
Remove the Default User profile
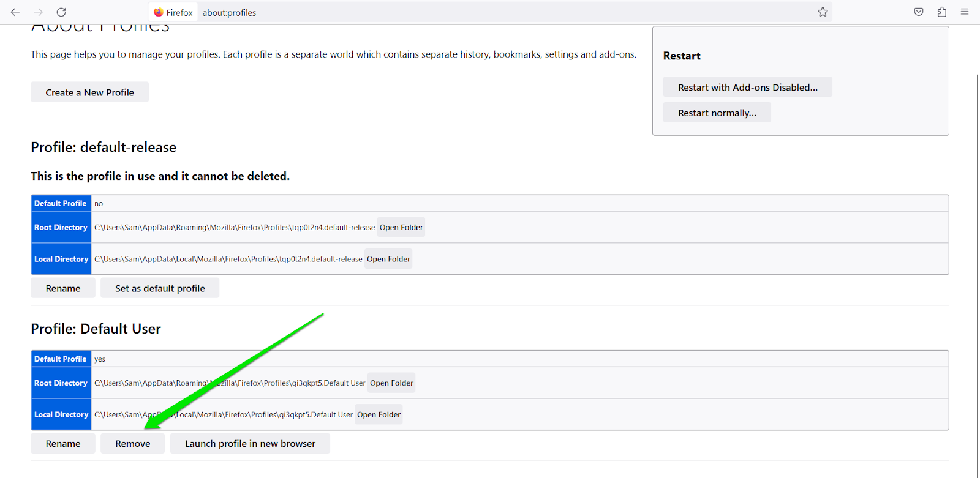(132, 444)
